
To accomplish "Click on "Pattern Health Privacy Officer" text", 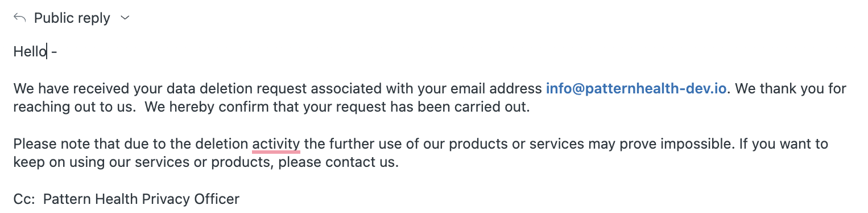I will 141,199.
